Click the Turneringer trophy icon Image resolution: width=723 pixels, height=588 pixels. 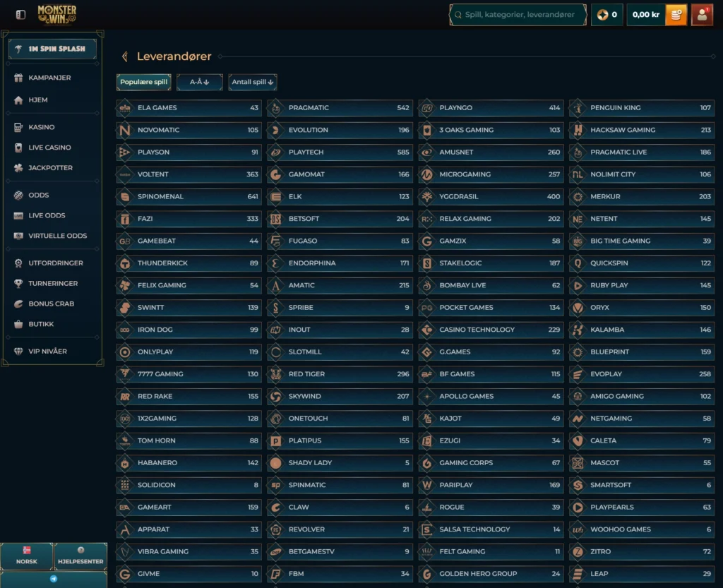click(x=18, y=283)
